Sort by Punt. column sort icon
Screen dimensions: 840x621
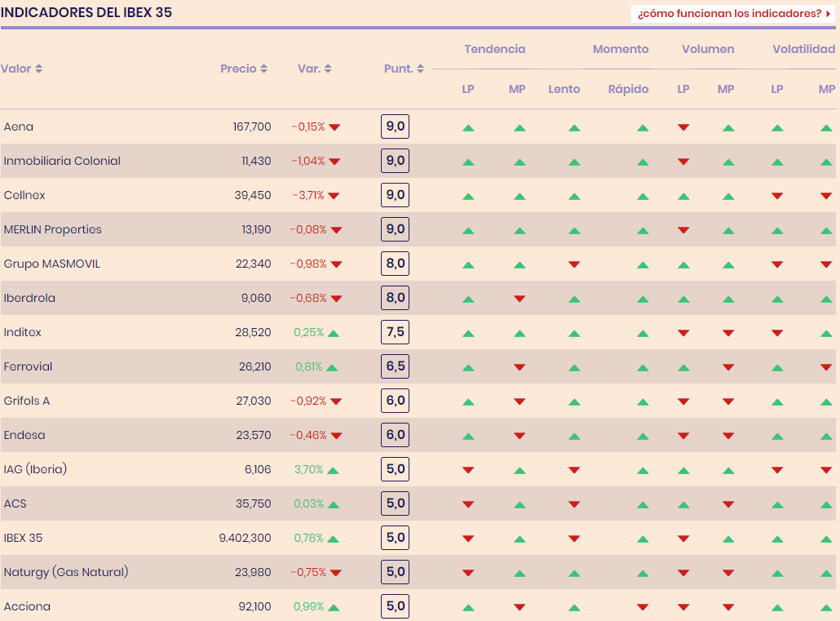coord(420,69)
